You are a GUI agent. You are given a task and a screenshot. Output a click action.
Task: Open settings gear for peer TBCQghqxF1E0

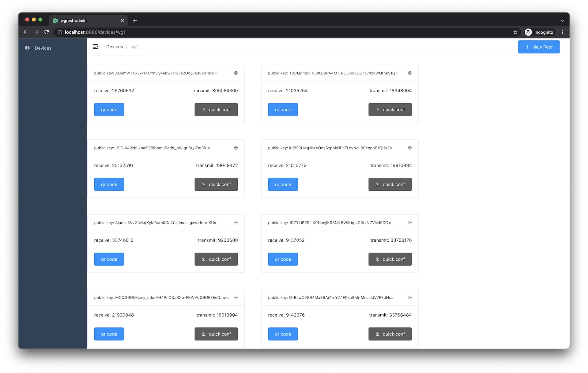(410, 73)
